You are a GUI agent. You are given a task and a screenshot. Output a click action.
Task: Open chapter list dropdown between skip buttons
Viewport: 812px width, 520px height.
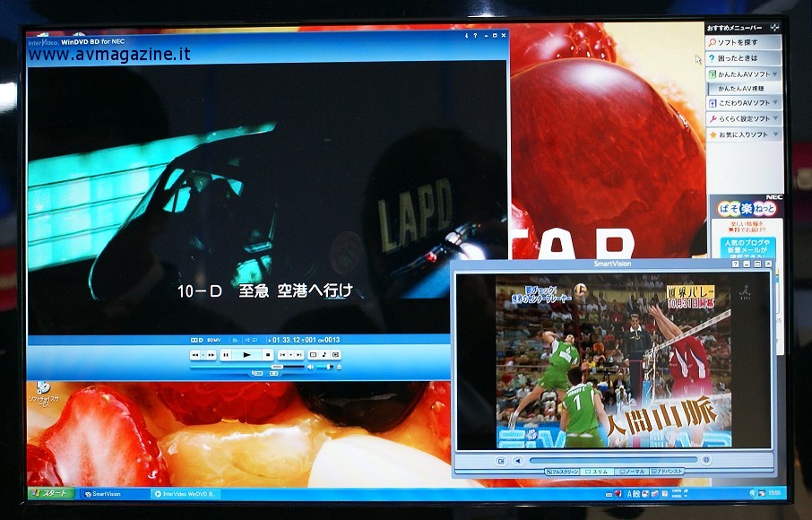(290, 355)
